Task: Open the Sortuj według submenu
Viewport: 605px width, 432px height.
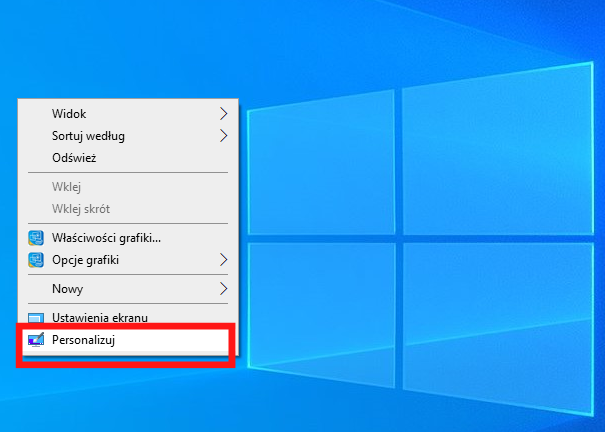Action: (x=128, y=136)
